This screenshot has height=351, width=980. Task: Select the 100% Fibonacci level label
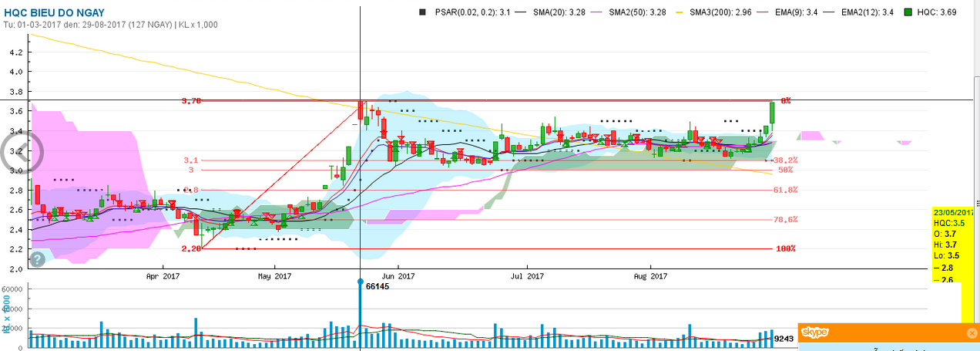(785, 249)
